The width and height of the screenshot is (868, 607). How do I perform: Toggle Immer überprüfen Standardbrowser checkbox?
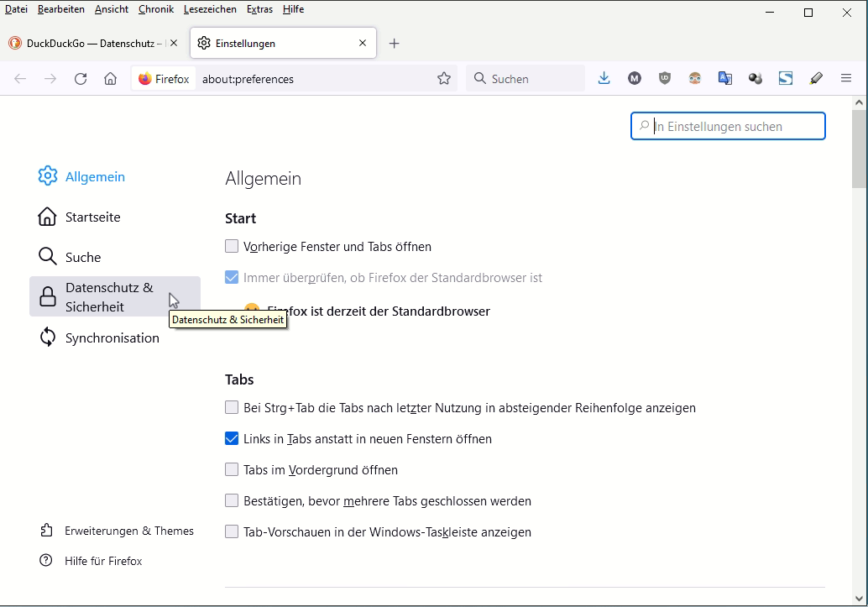tap(232, 277)
